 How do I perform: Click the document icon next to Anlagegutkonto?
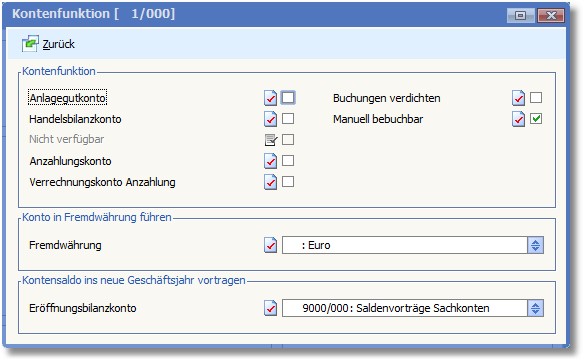(x=270, y=98)
